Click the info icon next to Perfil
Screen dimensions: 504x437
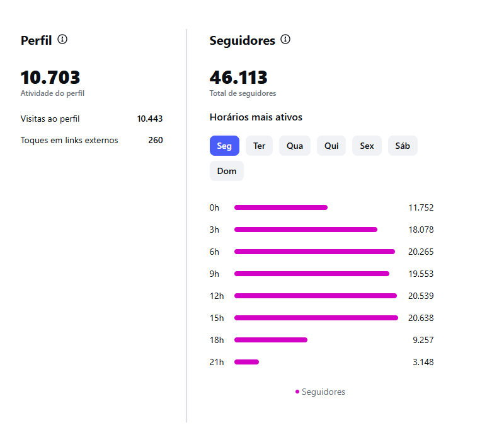pyautogui.click(x=62, y=39)
